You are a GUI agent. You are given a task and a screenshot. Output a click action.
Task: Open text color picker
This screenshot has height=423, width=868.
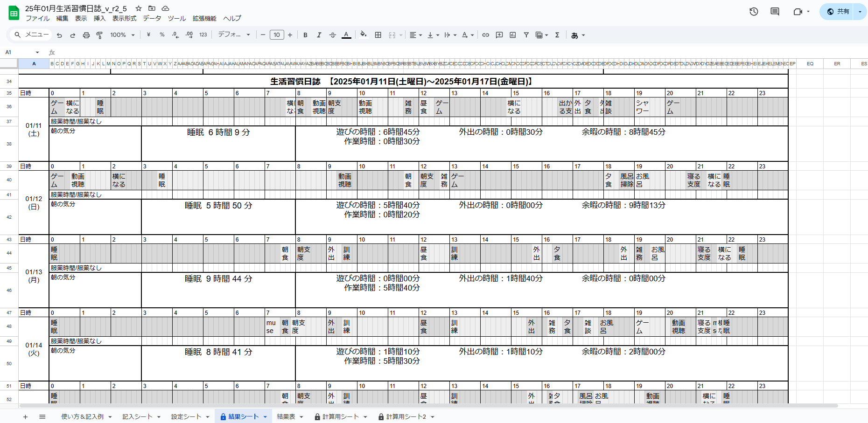346,35
